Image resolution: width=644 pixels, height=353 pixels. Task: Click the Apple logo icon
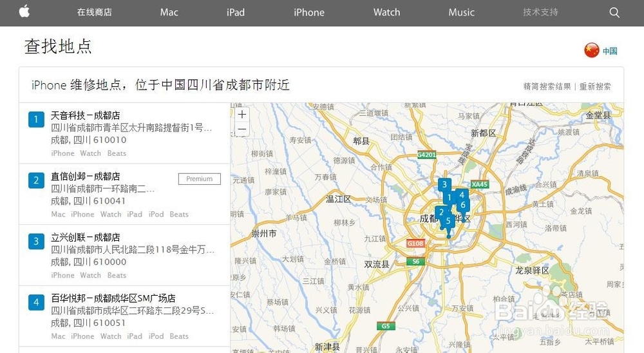click(24, 11)
